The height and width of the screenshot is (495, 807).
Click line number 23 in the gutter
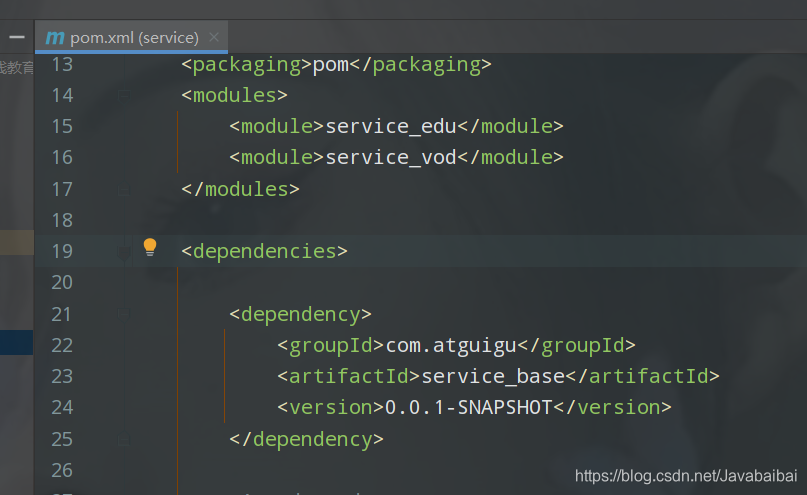(62, 377)
